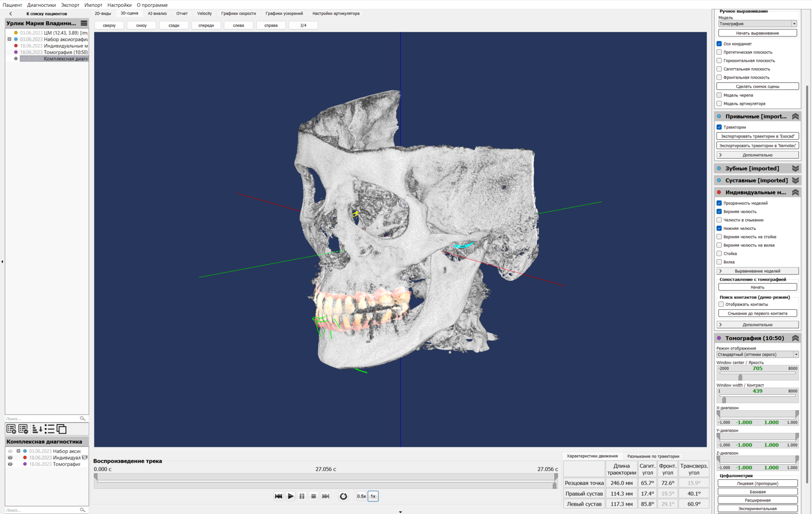Viewport: 812px width, 514px height.
Task: Expand the Зубные [imported] section
Action: tap(795, 168)
